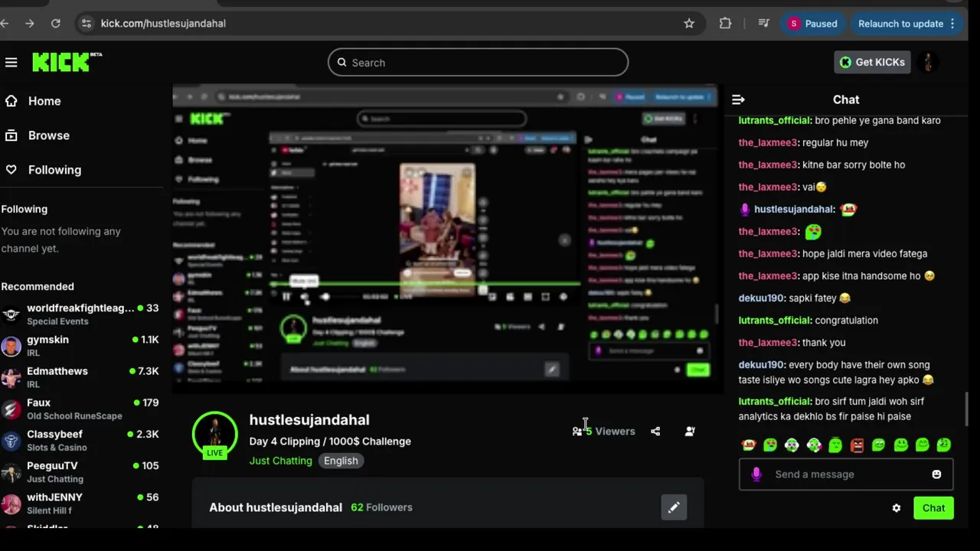
Task: Click the viewers icon beside 5 Viewers
Action: [x=577, y=432]
